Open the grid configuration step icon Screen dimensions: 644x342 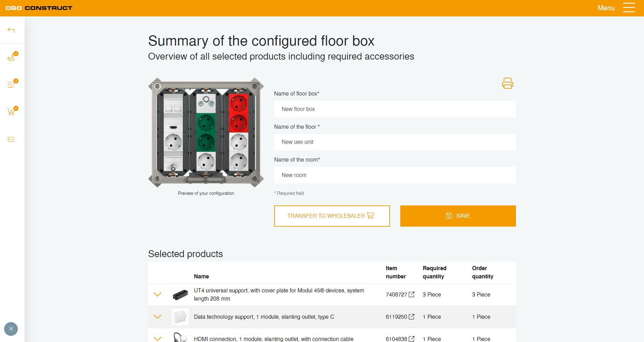click(12, 84)
